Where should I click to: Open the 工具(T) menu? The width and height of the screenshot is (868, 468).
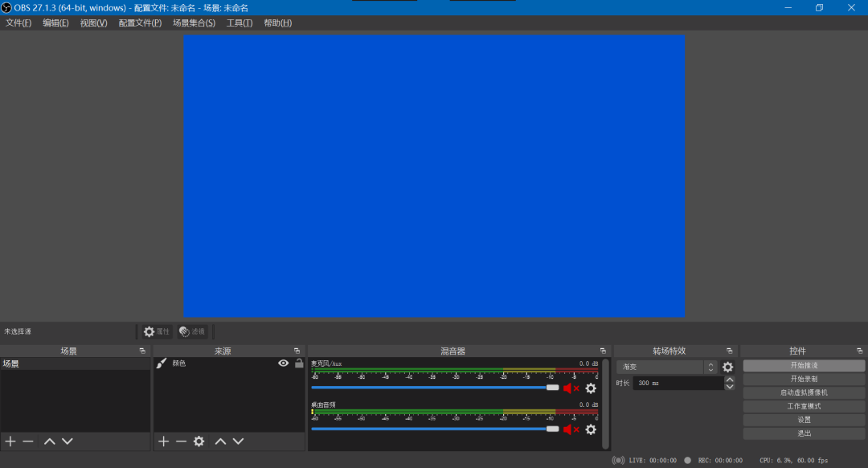coord(240,23)
